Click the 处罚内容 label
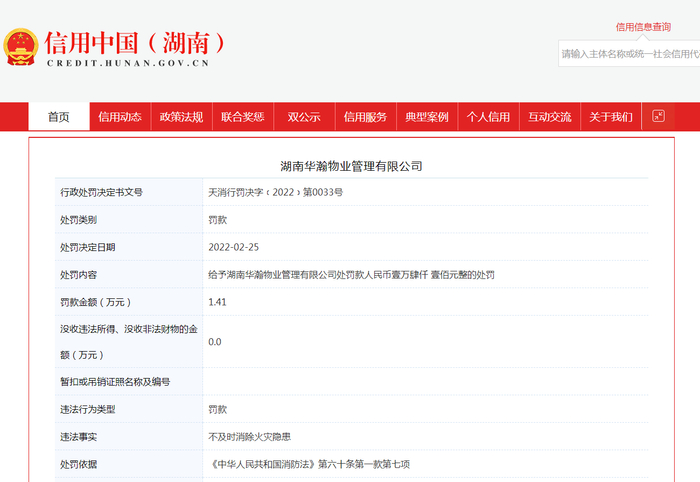This screenshot has width=700, height=482. point(79,275)
